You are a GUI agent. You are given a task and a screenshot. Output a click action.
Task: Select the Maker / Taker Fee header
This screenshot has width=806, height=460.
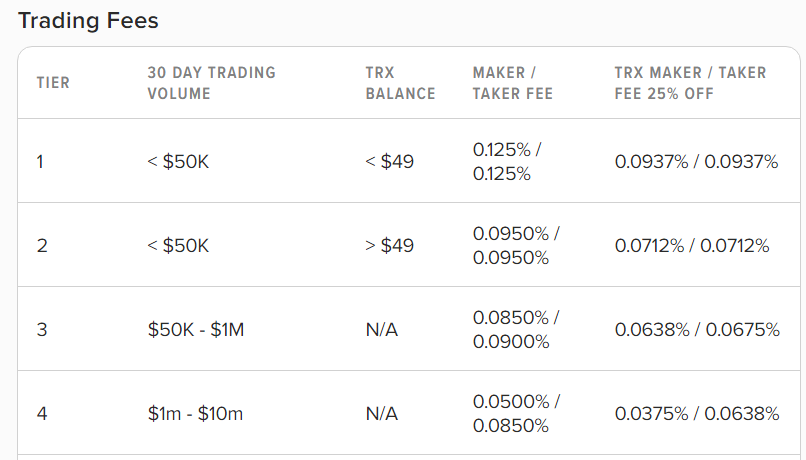pos(512,83)
